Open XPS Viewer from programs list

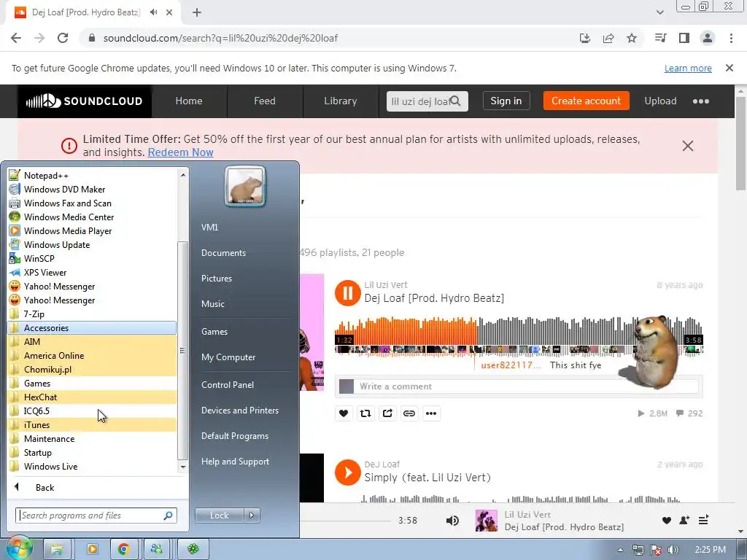[x=93, y=273]
